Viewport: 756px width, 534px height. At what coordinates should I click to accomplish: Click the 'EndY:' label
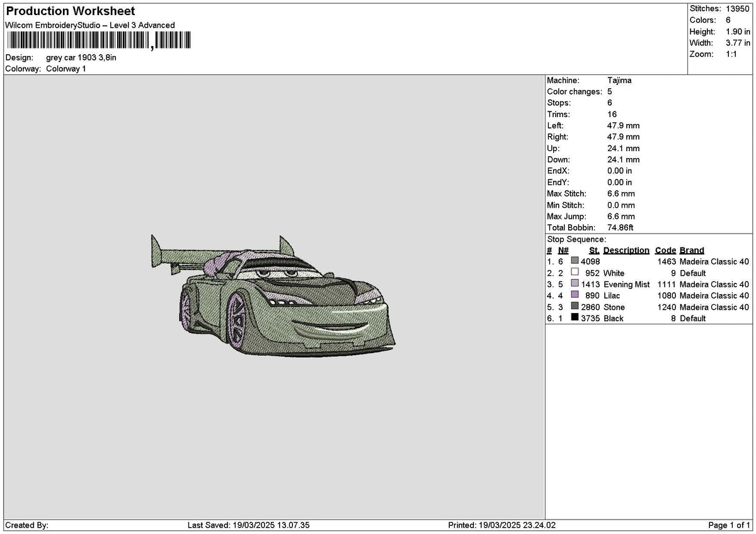[558, 183]
